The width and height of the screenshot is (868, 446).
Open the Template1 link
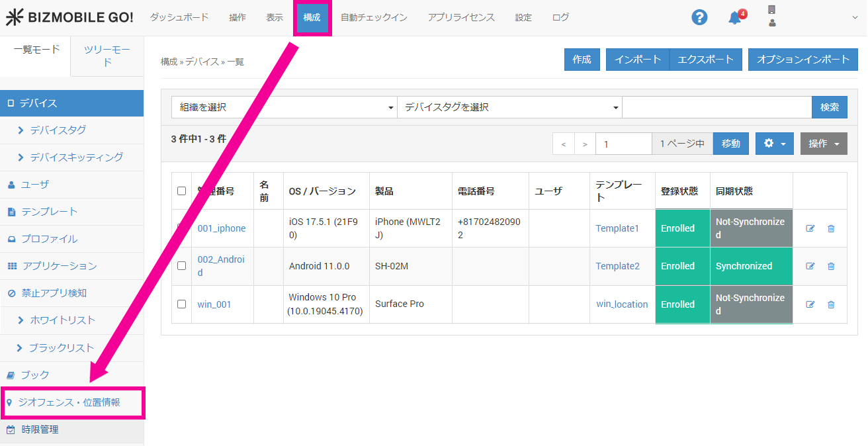tap(617, 228)
